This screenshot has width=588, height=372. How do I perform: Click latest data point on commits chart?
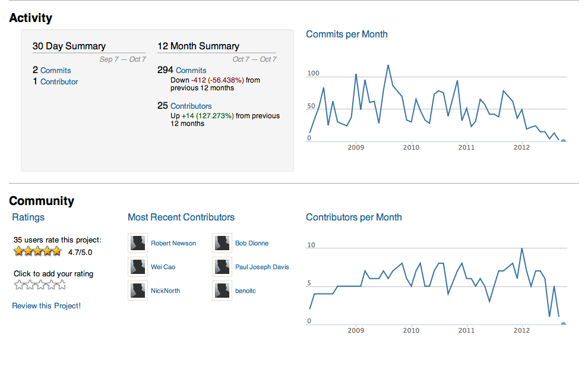point(563,141)
